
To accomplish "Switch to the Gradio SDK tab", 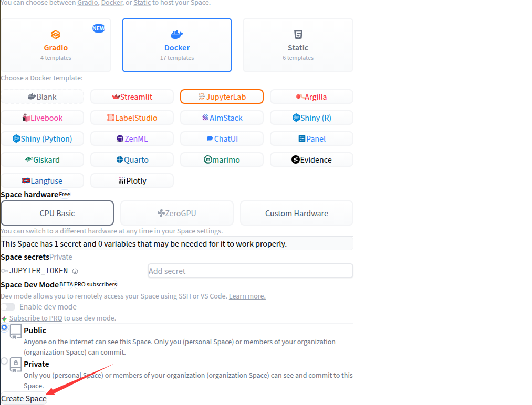I will (x=56, y=45).
